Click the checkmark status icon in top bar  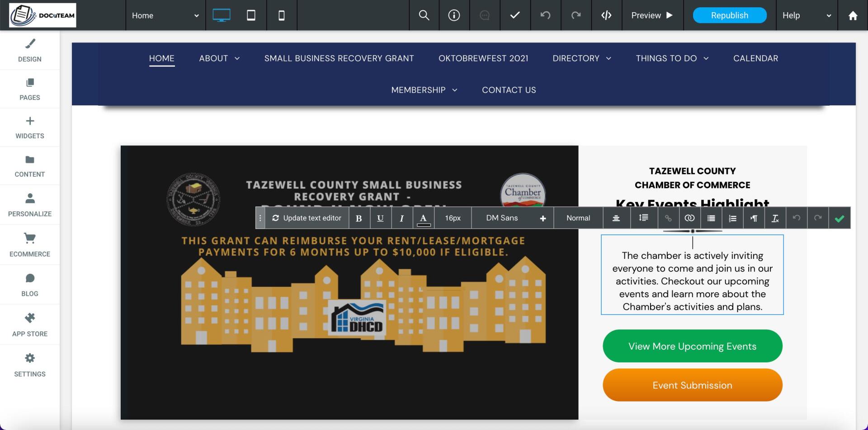[515, 15]
